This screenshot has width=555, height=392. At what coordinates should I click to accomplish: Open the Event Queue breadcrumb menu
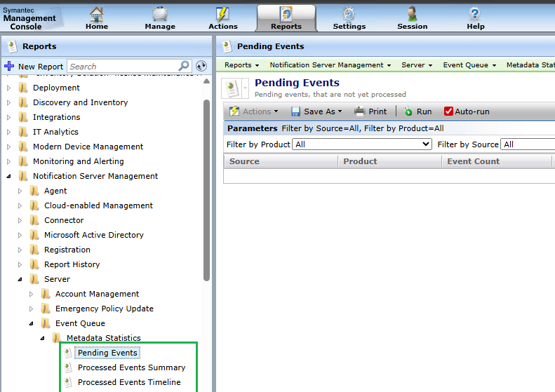(469, 65)
